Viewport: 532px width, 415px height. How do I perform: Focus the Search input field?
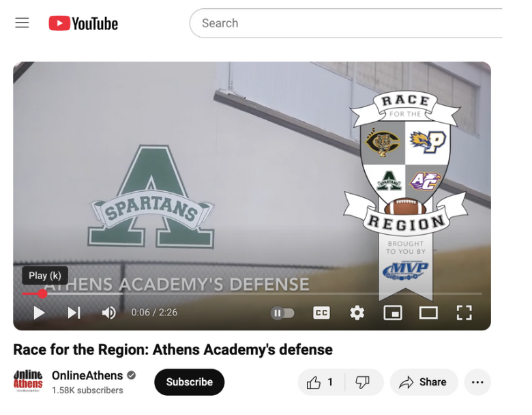point(346,23)
